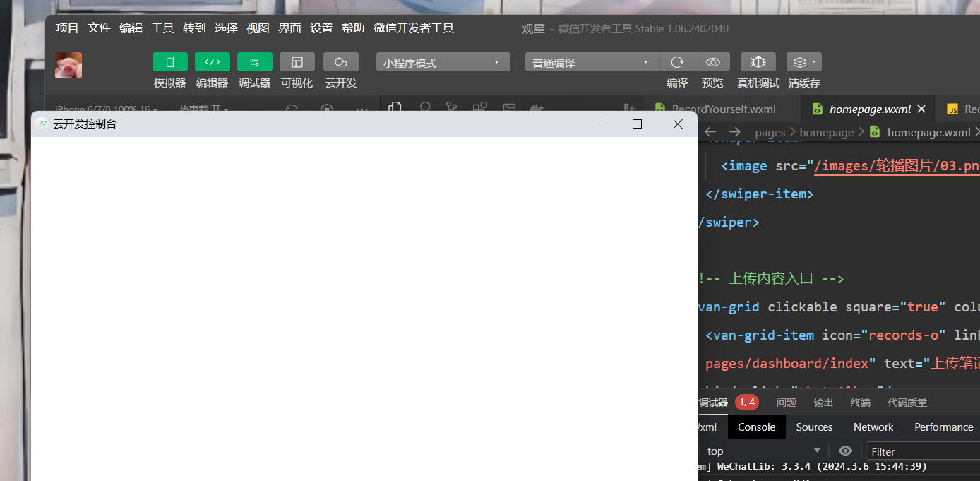Click the 编译 refresh compile icon
Screen dimensions: 980x481
click(x=677, y=62)
